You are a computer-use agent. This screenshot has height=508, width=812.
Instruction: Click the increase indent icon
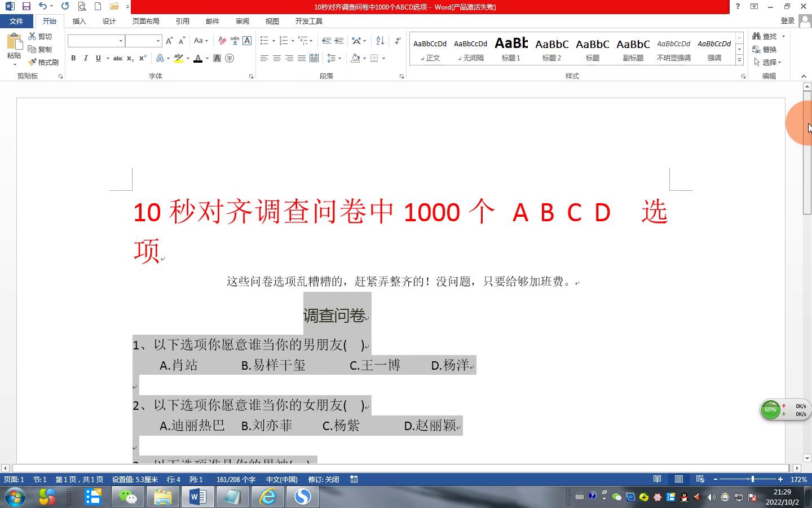click(x=339, y=41)
